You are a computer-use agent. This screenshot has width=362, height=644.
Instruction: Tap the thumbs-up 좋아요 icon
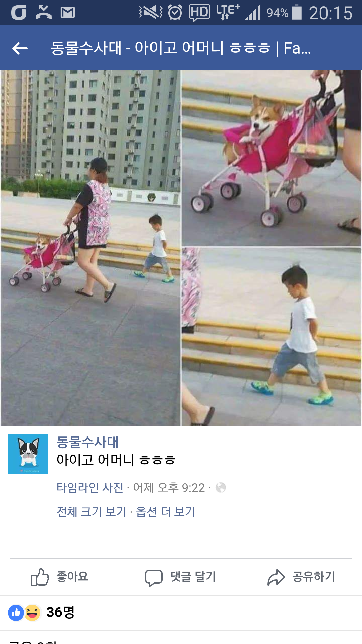point(40,577)
